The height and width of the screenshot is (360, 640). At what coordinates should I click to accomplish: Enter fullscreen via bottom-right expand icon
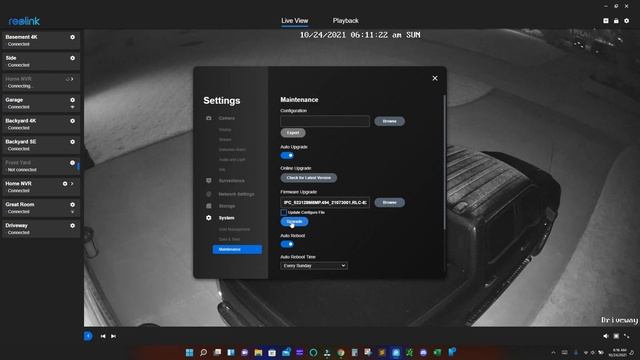[627, 336]
